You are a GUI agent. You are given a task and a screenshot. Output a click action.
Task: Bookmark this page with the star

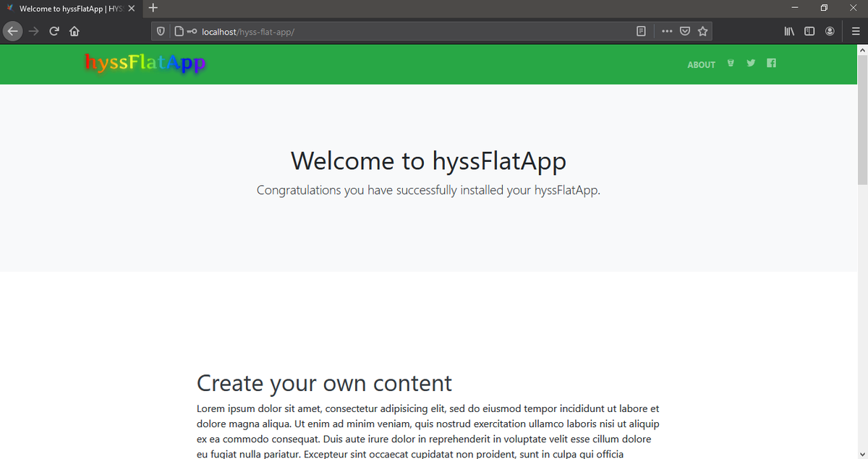(702, 32)
